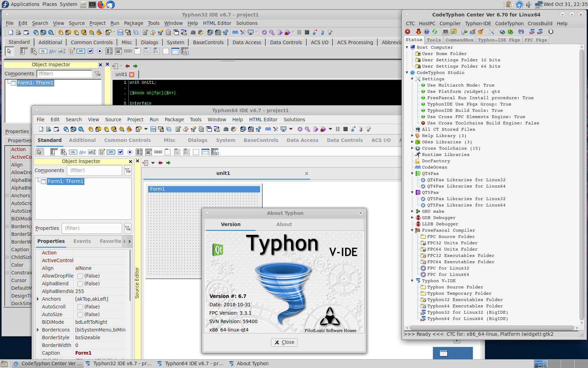Viewport: 588px width, 368px height.
Task: Click the Pause icon in Typhon64 toolbar
Action: point(338,129)
